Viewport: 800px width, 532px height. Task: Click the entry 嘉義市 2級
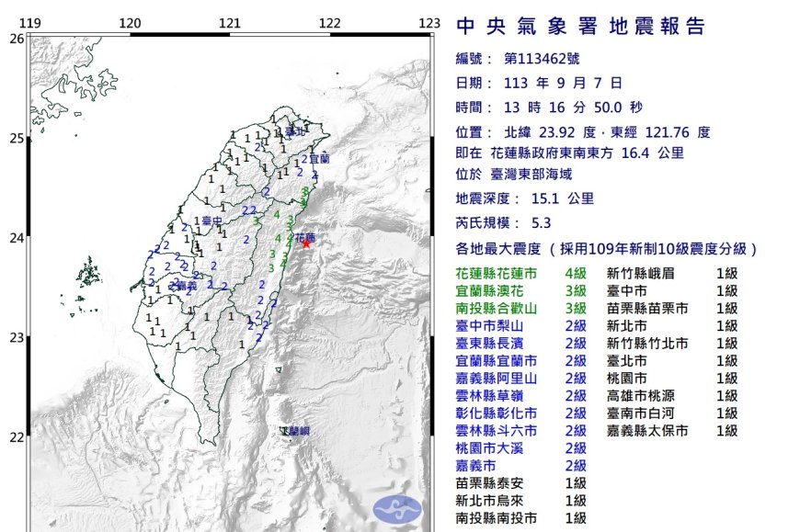point(520,466)
